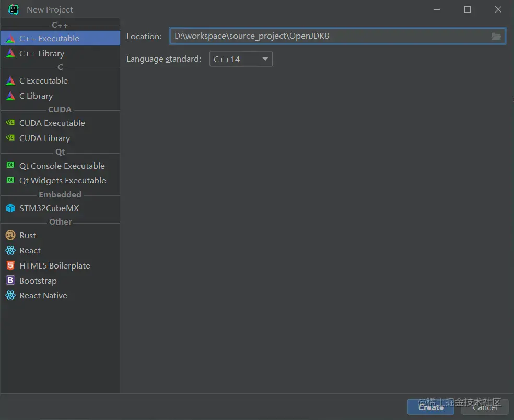Screen dimensions: 514x420
Task: Click the STM32CubeMX cube icon
Action: [10, 208]
